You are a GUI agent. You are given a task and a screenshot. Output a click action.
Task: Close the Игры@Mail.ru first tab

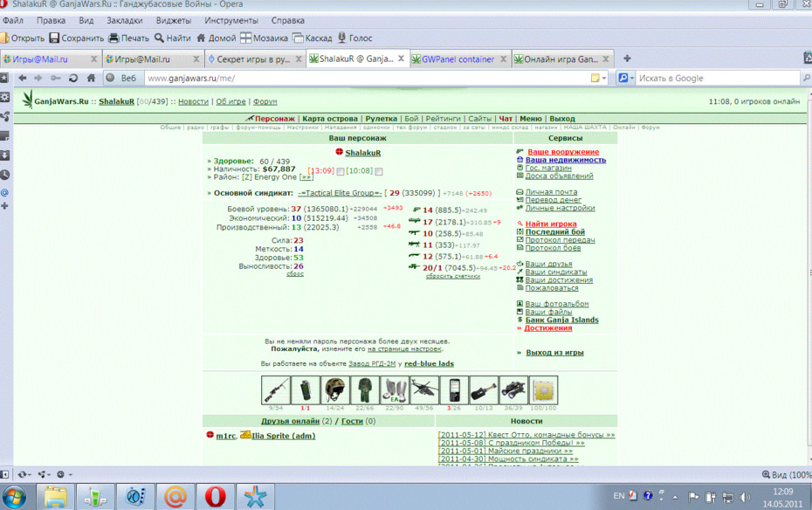click(93, 59)
